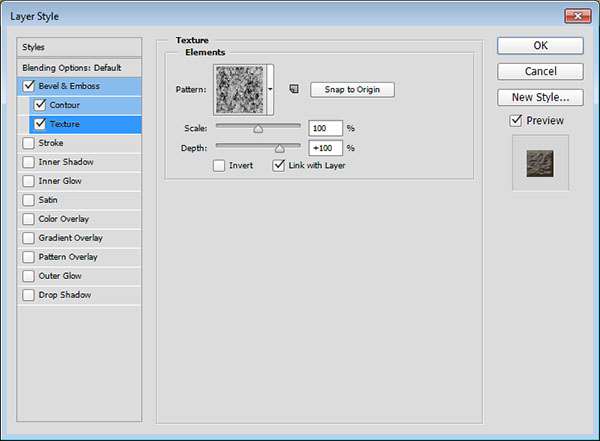Click the texture pattern thumbnail
Screen dimensions: 600x441
240,90
